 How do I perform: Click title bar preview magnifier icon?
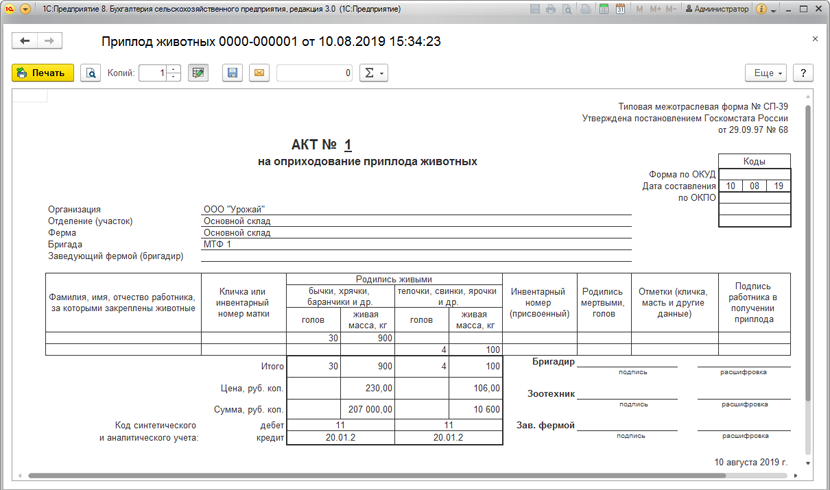pyautogui.click(x=567, y=9)
